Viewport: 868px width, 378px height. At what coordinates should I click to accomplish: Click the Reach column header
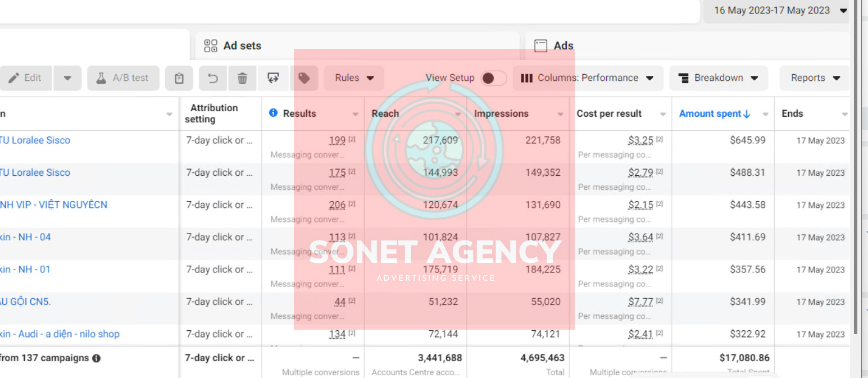[x=385, y=113]
